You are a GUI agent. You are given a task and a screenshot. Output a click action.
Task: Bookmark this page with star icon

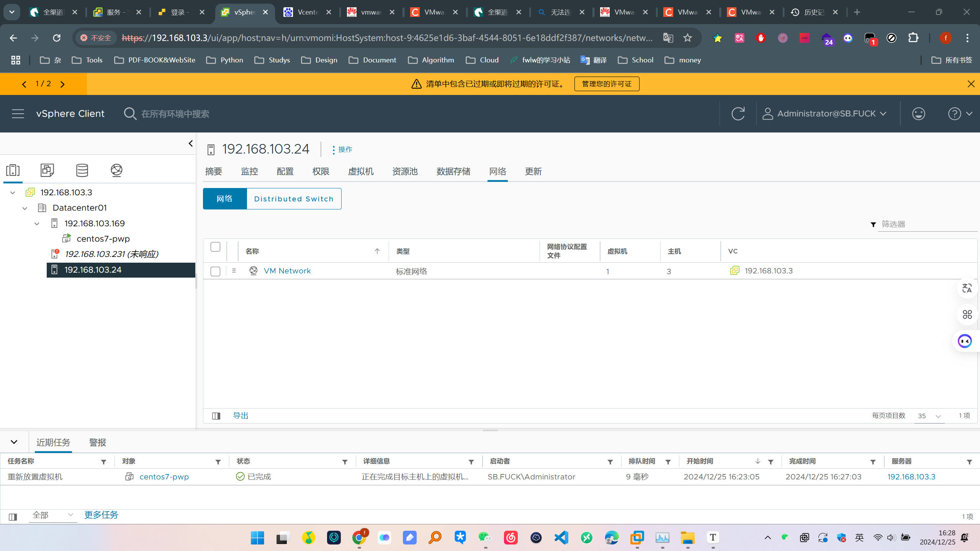click(687, 38)
